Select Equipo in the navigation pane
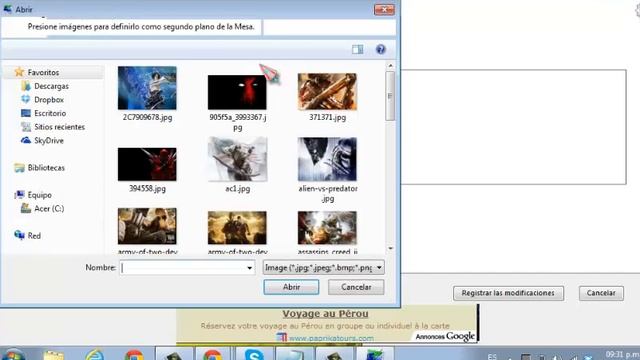The height and width of the screenshot is (360, 640). pos(39,195)
